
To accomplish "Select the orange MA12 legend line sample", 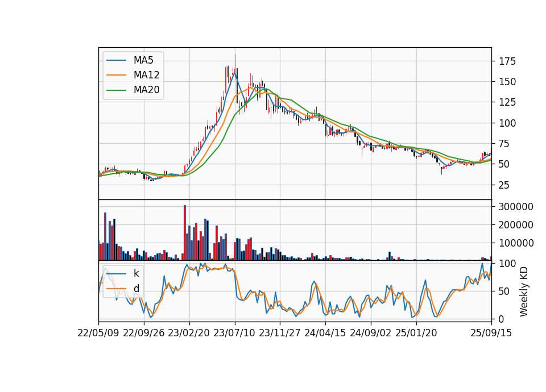I will point(116,75).
